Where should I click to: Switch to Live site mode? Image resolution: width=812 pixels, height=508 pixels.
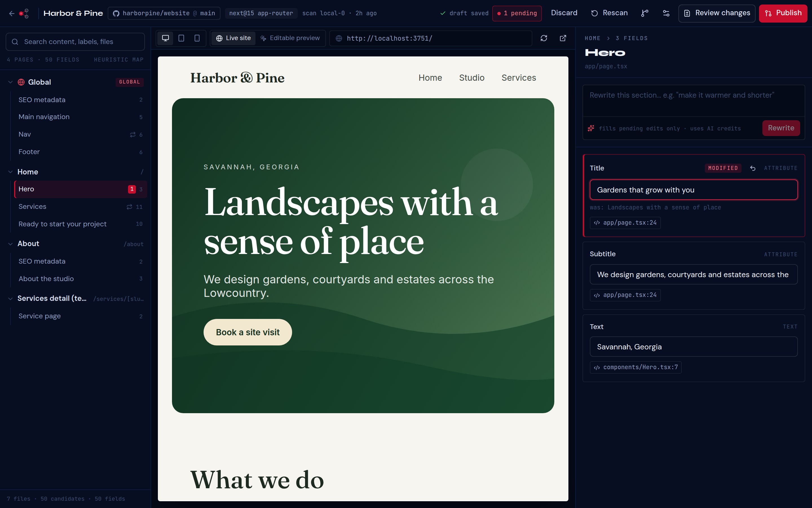tap(233, 38)
